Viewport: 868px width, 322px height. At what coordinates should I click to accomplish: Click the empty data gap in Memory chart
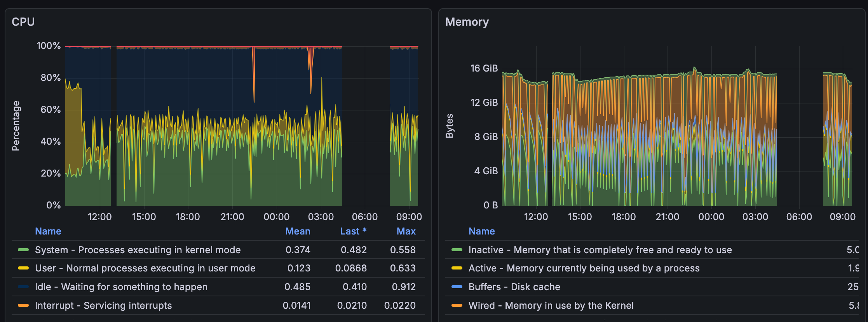pos(799,136)
